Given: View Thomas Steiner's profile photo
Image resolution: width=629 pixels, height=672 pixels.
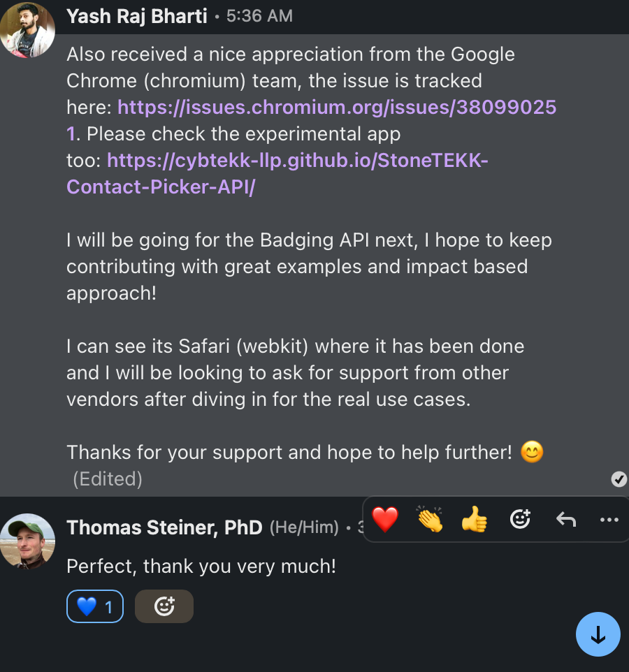Looking at the screenshot, I should coord(27,541).
